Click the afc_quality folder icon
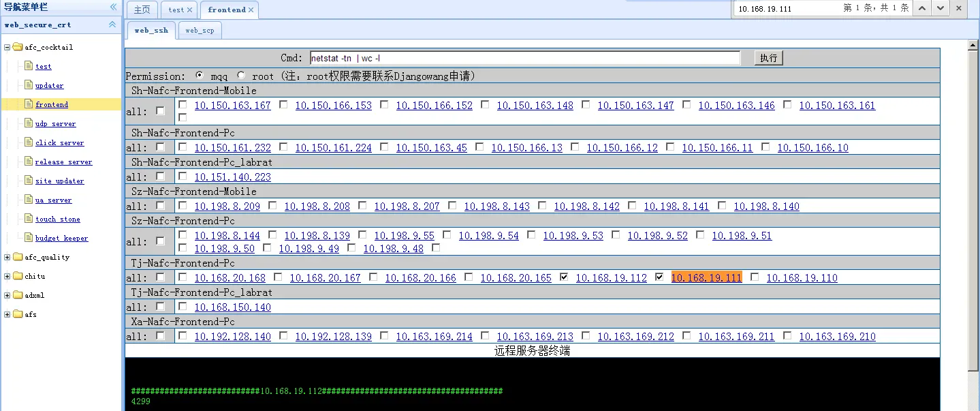 point(18,257)
